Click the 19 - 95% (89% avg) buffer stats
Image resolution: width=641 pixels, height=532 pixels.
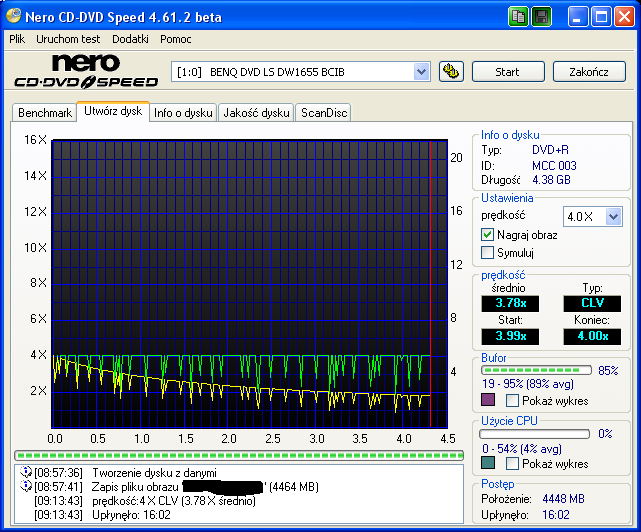coord(528,384)
